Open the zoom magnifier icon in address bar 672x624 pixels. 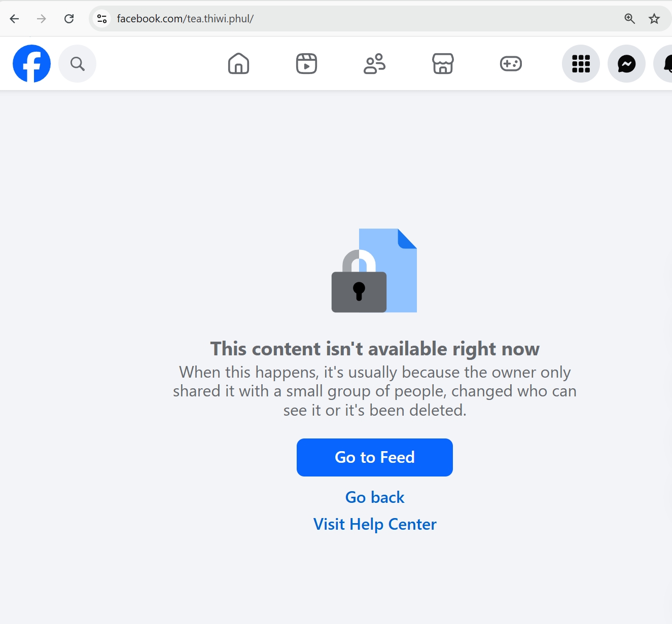[x=629, y=19]
